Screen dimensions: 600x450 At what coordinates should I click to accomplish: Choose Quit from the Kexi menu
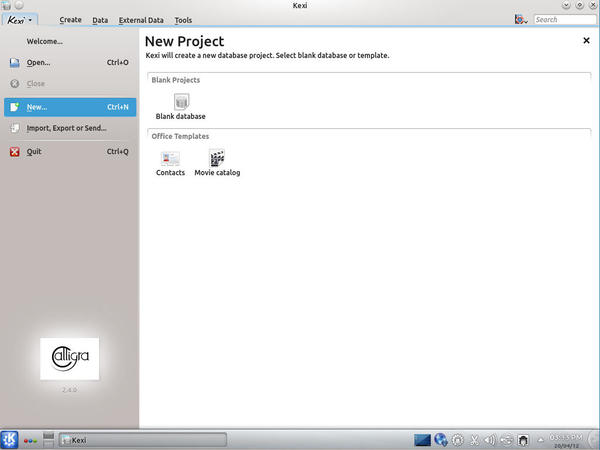click(x=70, y=152)
